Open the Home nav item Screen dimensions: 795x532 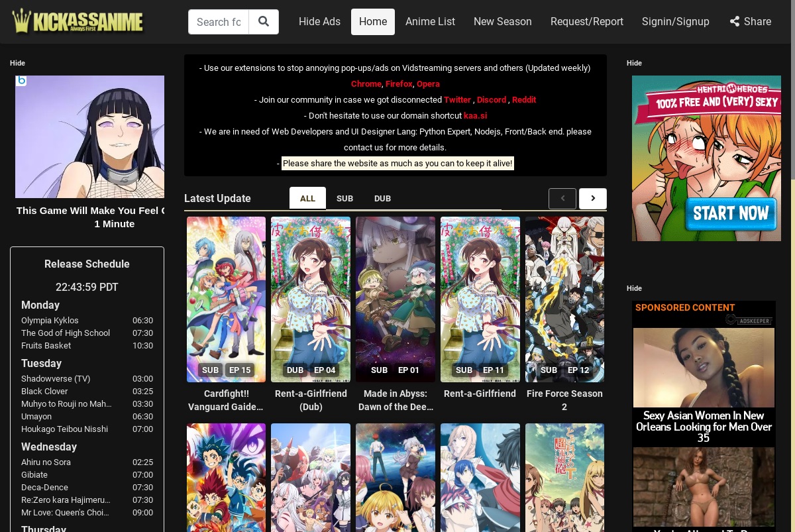click(373, 22)
